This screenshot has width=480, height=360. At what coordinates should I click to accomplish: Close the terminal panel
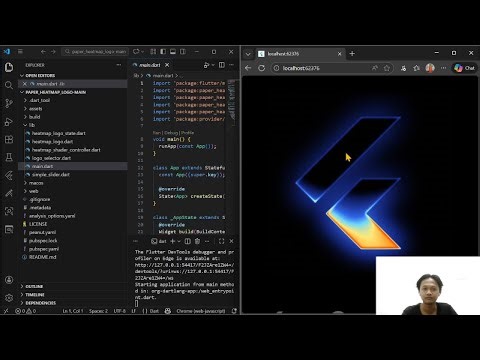click(231, 241)
